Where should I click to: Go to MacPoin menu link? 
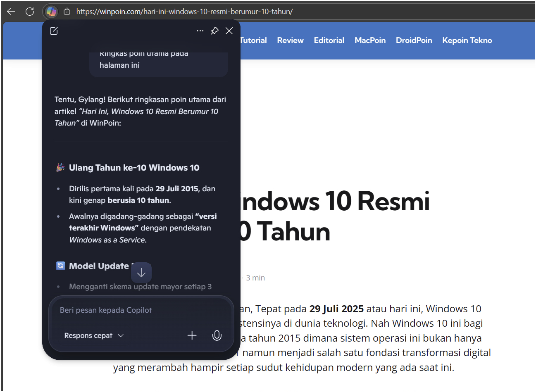(x=370, y=40)
